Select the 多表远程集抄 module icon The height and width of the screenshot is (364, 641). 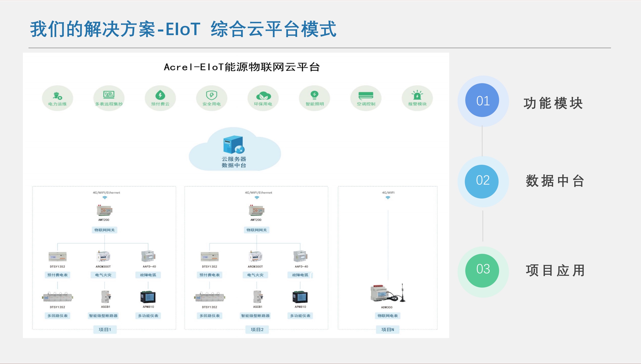pos(109,98)
